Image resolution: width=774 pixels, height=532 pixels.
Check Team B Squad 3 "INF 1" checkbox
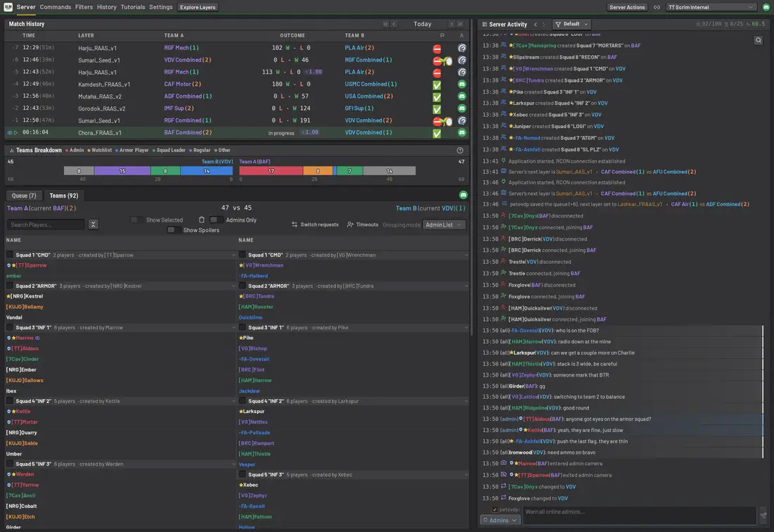click(242, 327)
